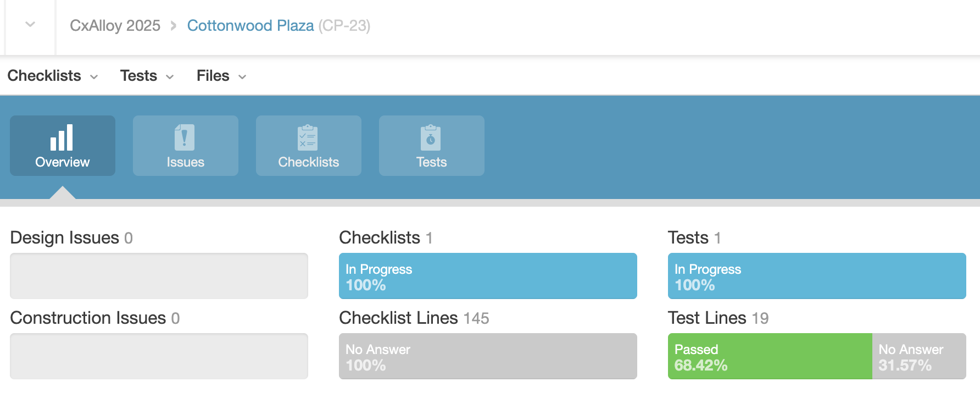The width and height of the screenshot is (980, 398).
Task: Expand the top-left collapse chevron
Action: (30, 25)
